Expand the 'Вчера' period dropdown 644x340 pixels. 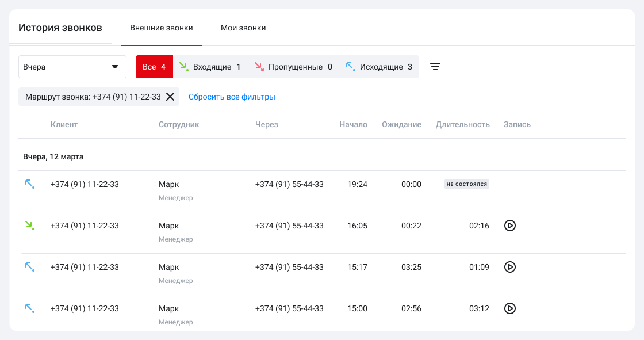click(x=72, y=67)
